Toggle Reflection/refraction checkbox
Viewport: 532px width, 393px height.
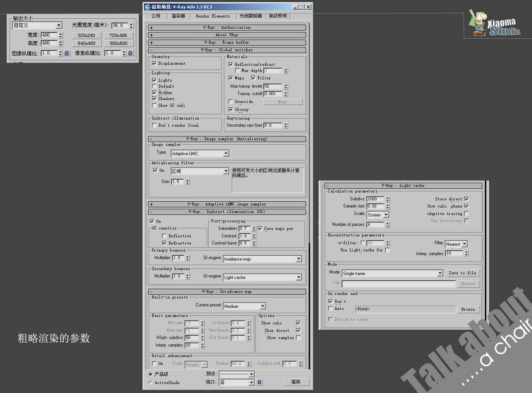(x=231, y=64)
